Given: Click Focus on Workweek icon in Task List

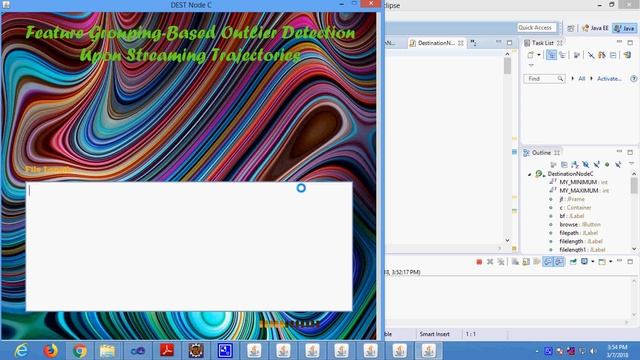Looking at the screenshot, I should (577, 55).
